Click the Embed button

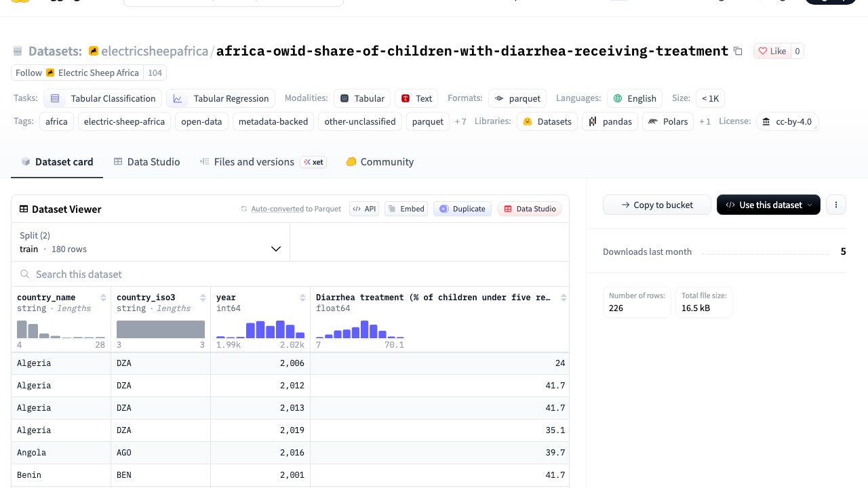[x=406, y=209]
